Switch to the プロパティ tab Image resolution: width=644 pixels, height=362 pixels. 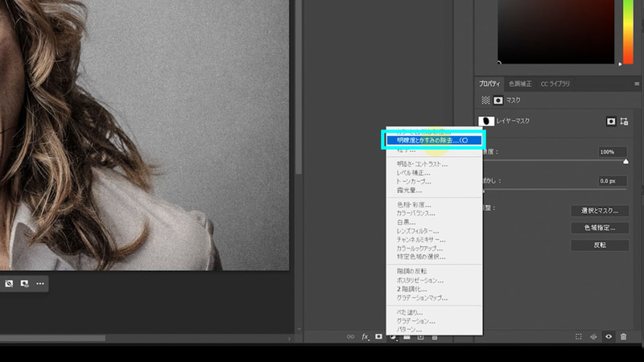489,84
